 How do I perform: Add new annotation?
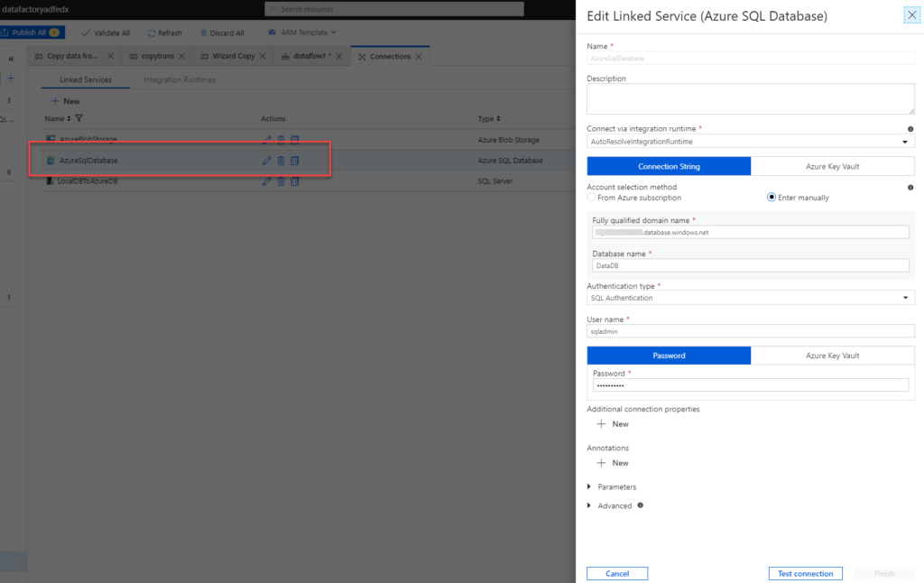[613, 463]
